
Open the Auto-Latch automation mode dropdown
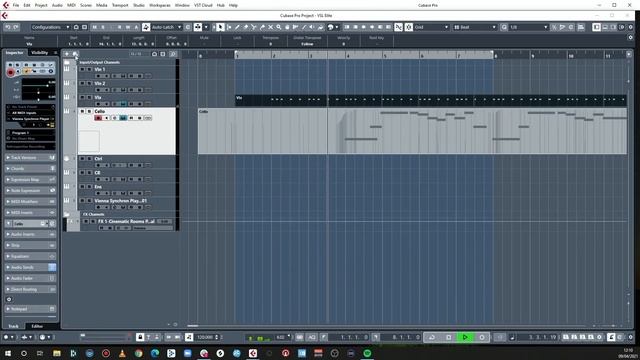pyautogui.click(x=167, y=27)
